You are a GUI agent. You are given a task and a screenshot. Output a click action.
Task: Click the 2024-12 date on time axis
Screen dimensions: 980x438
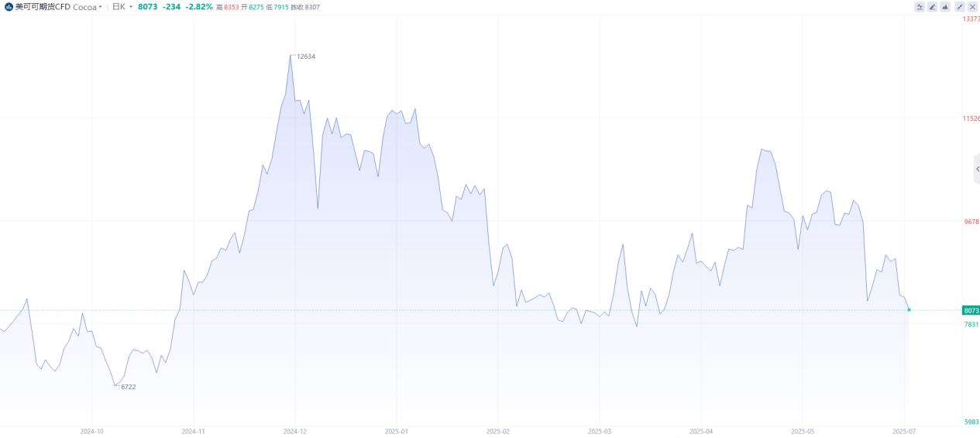point(294,431)
